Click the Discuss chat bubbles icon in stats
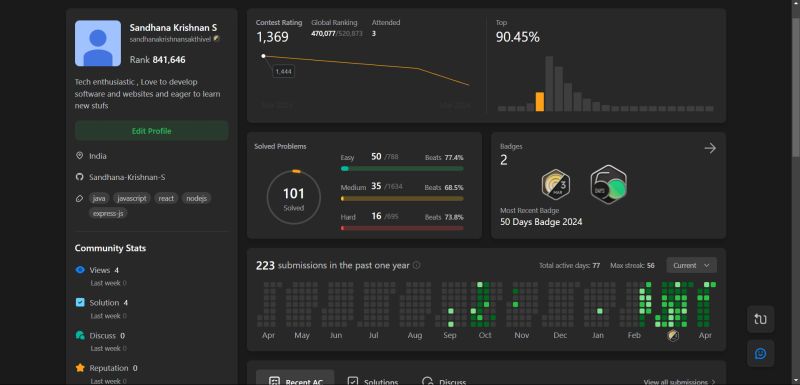The width and height of the screenshot is (800, 385). click(80, 335)
